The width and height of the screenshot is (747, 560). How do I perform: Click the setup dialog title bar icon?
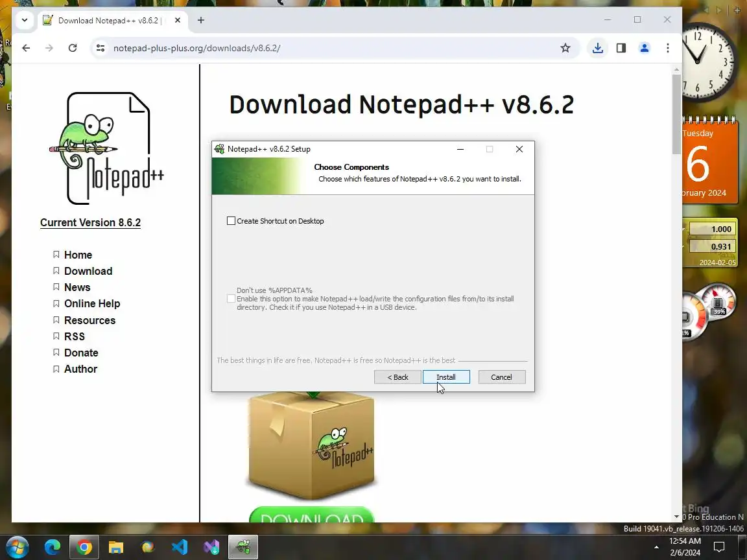(220, 149)
